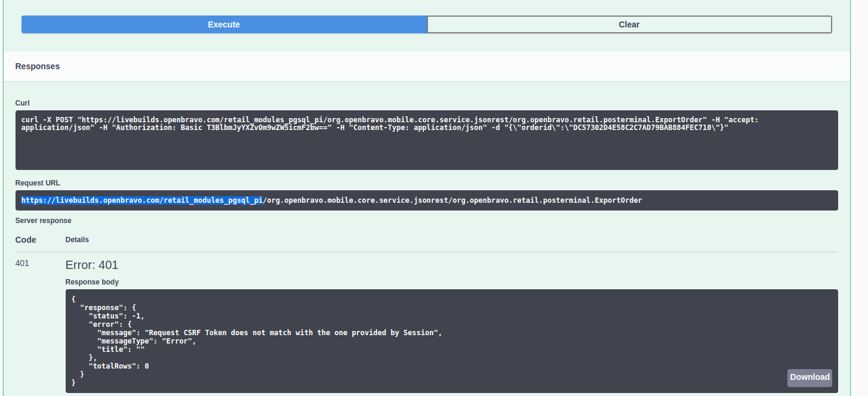Click the "status": -1 line in response

(x=116, y=316)
